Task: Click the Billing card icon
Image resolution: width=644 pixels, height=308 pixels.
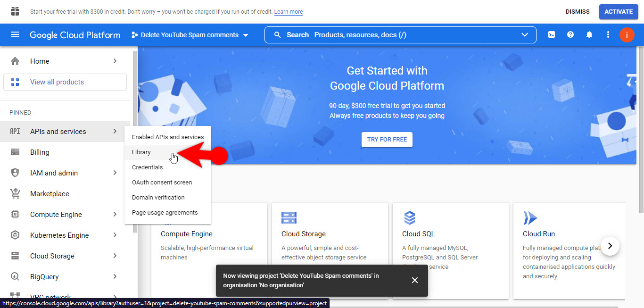Action: coord(15,152)
